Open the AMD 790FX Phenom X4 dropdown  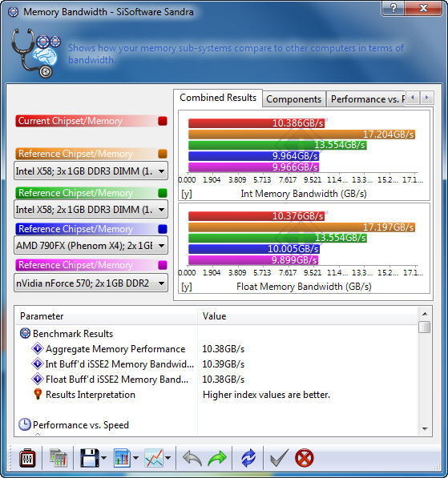click(91, 245)
